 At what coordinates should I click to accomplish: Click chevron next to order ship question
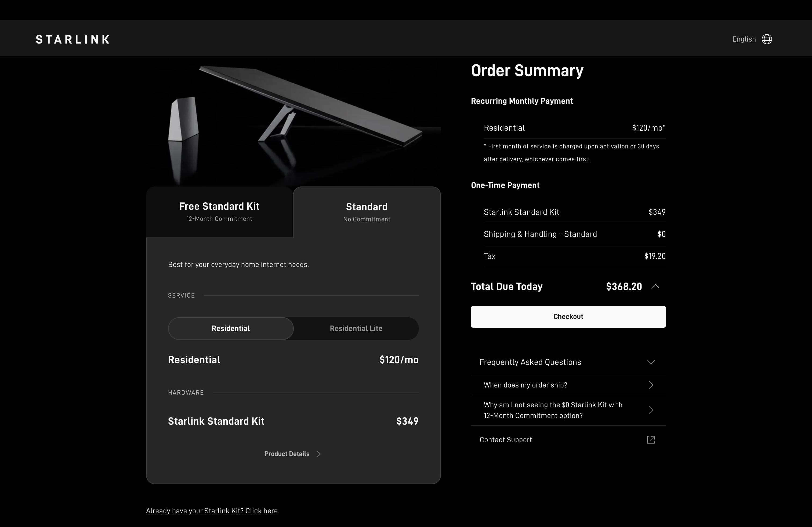coord(651,385)
